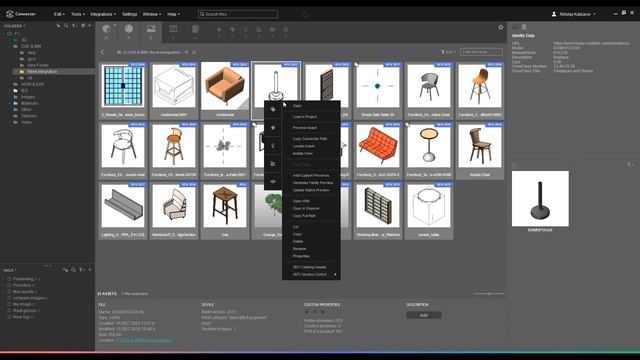
Task: Search tags using magnifier in Tags panel
Action: pos(73,270)
